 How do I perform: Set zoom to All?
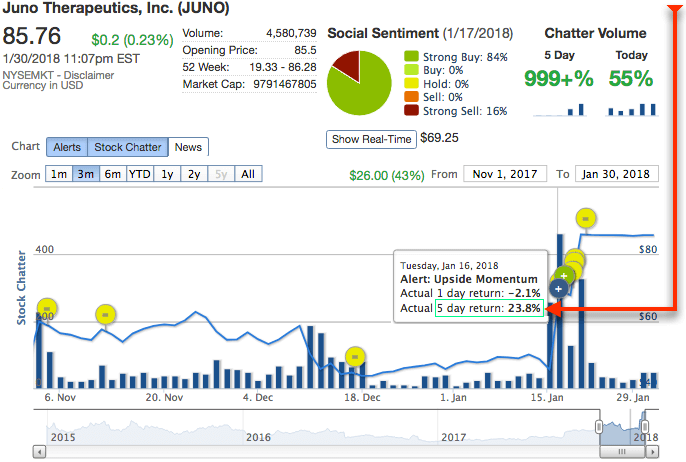tap(248, 174)
